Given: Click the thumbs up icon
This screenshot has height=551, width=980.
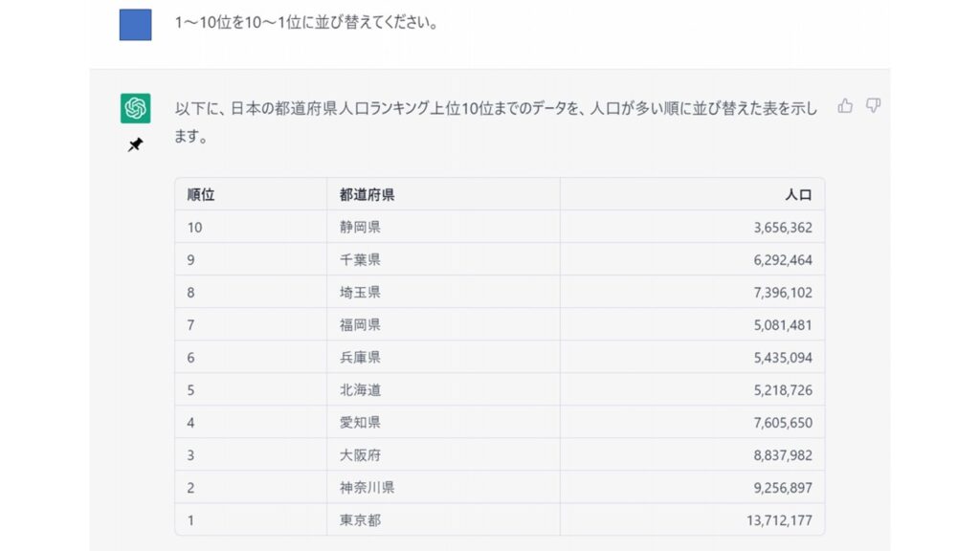Looking at the screenshot, I should tap(845, 106).
